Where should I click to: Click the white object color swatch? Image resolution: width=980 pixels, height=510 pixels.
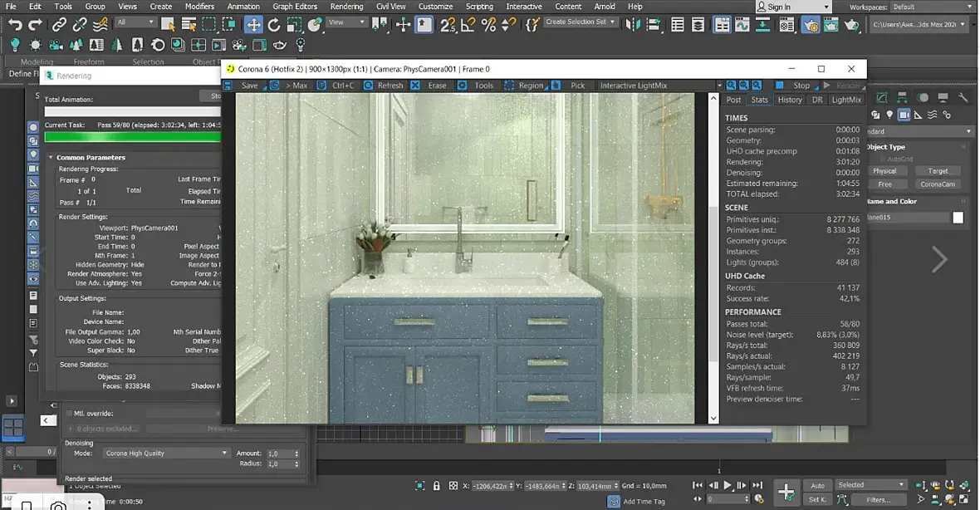click(958, 218)
